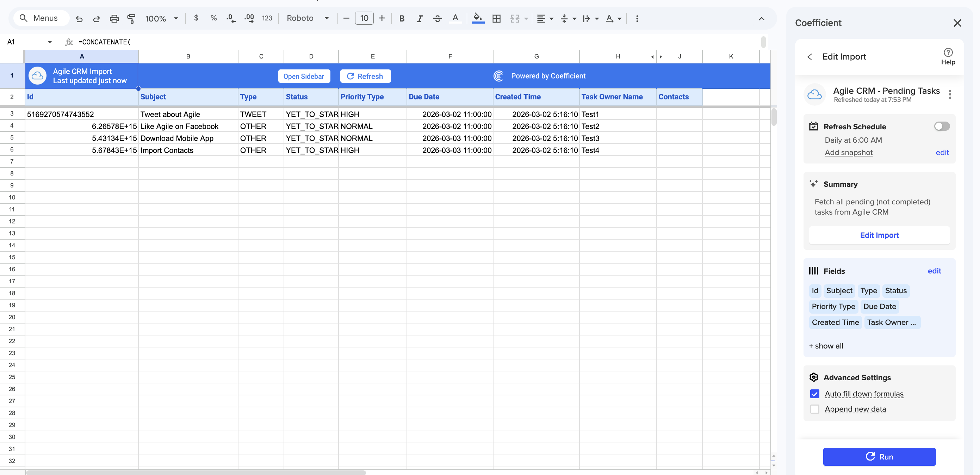
Task: Open the fill color picker
Action: tap(478, 18)
